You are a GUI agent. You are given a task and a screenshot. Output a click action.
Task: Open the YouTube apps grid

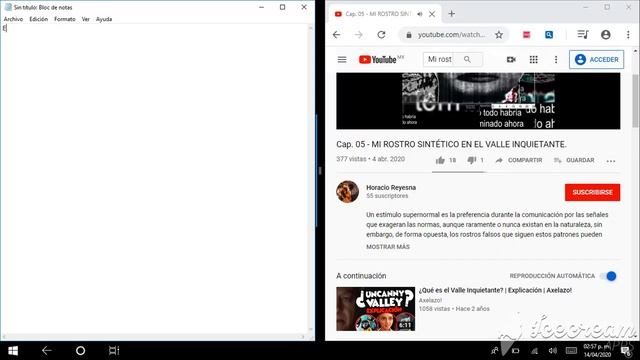click(533, 60)
